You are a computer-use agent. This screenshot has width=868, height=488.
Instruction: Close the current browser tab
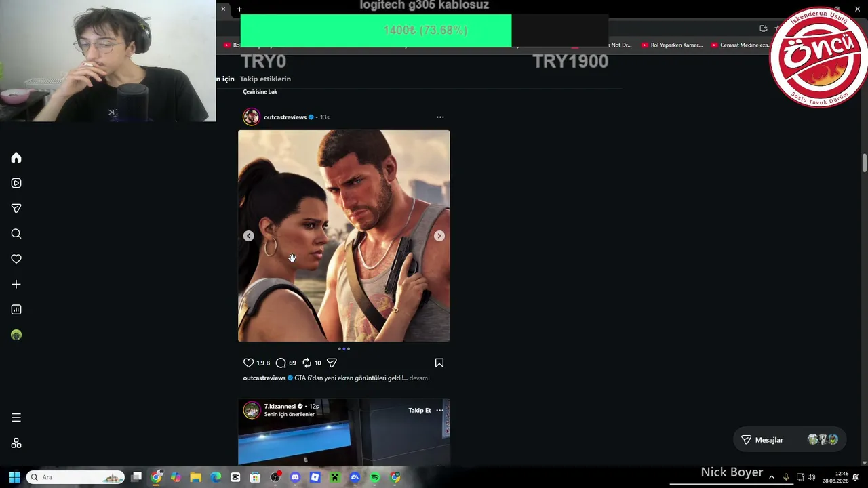coord(223,9)
